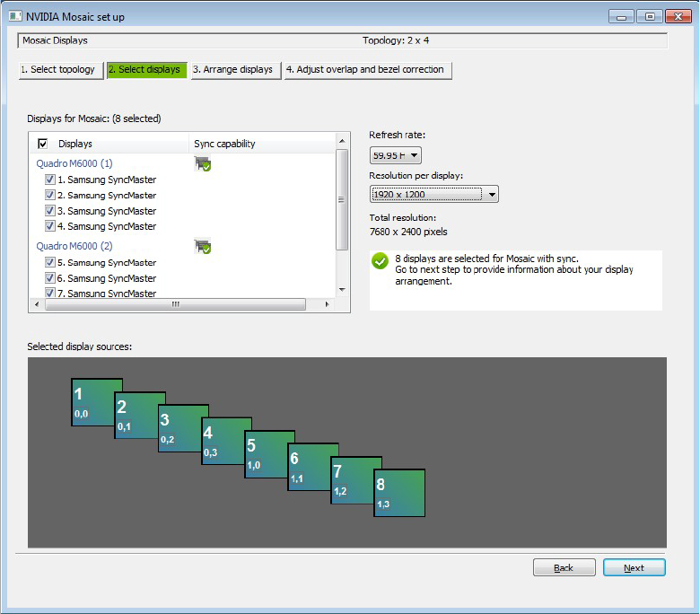Click the 'Mosaic Displays' header text
Screen dimensions: 700x614
click(x=55, y=40)
